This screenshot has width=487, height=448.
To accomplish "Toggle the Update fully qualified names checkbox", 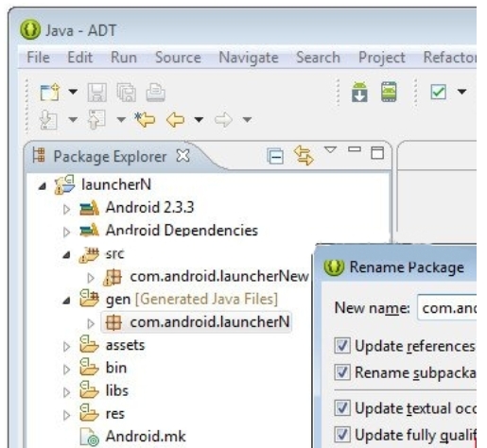I will tap(342, 435).
